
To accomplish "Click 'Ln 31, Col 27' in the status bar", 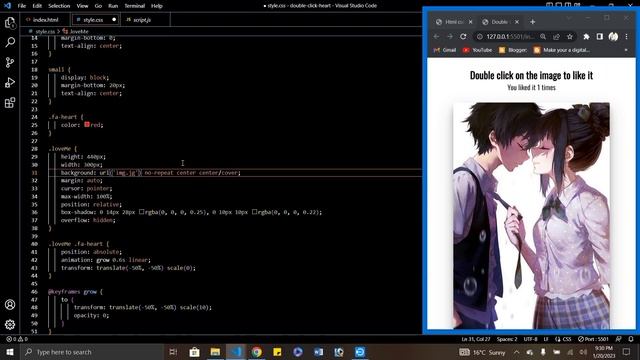I will point(476,339).
